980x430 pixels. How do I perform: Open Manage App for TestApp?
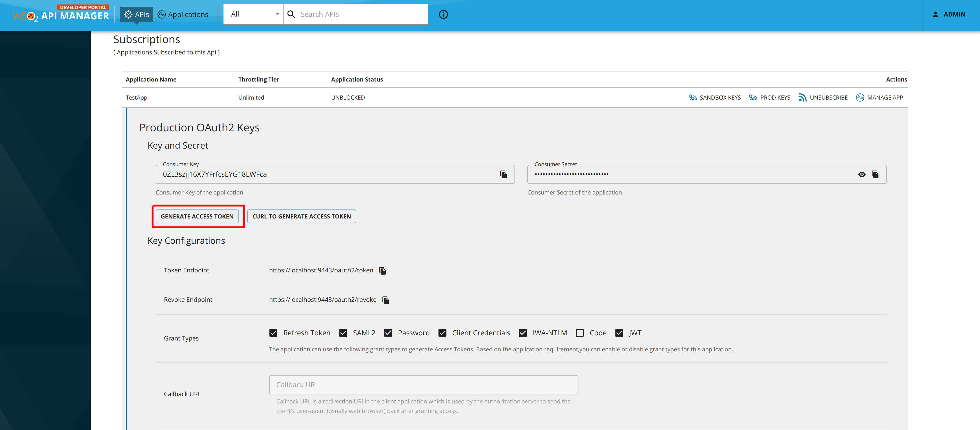[879, 97]
